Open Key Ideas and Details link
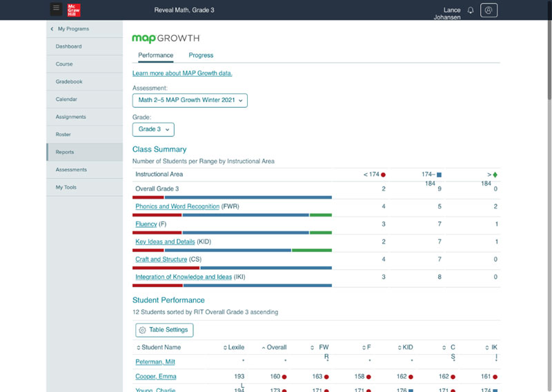Screen dimensions: 552x392 click(165, 242)
